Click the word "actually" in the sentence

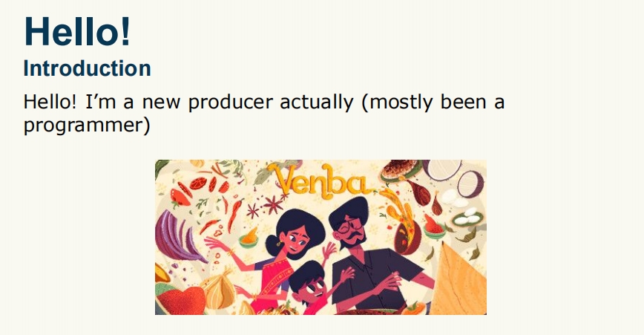point(316,102)
